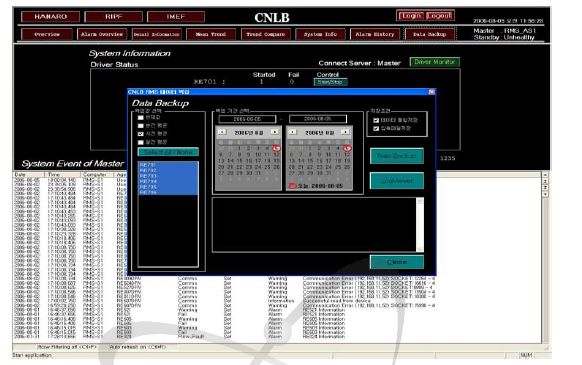Select the first RE entry in the device list
The image size is (582, 365).
(168, 164)
